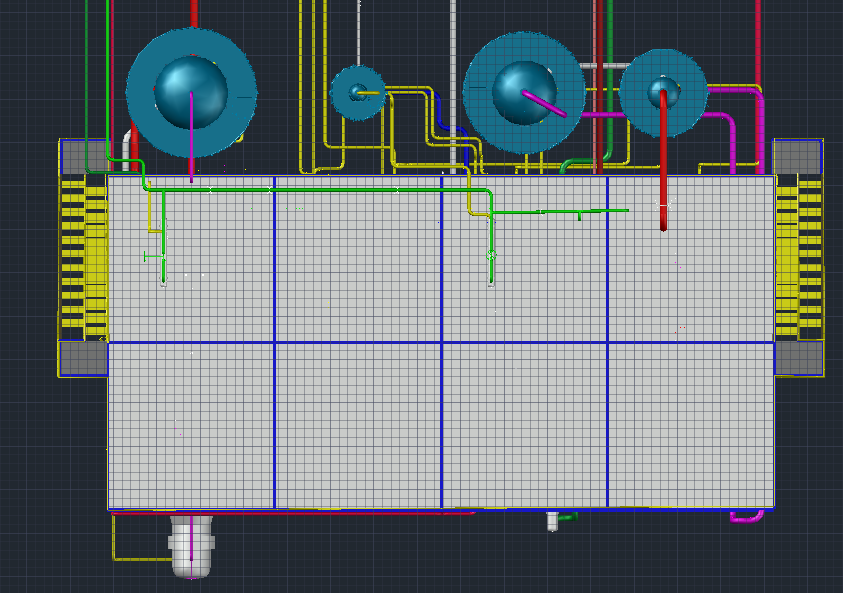
Task: Select the white cylindrical nozzle below the panel
Action: coord(191,546)
